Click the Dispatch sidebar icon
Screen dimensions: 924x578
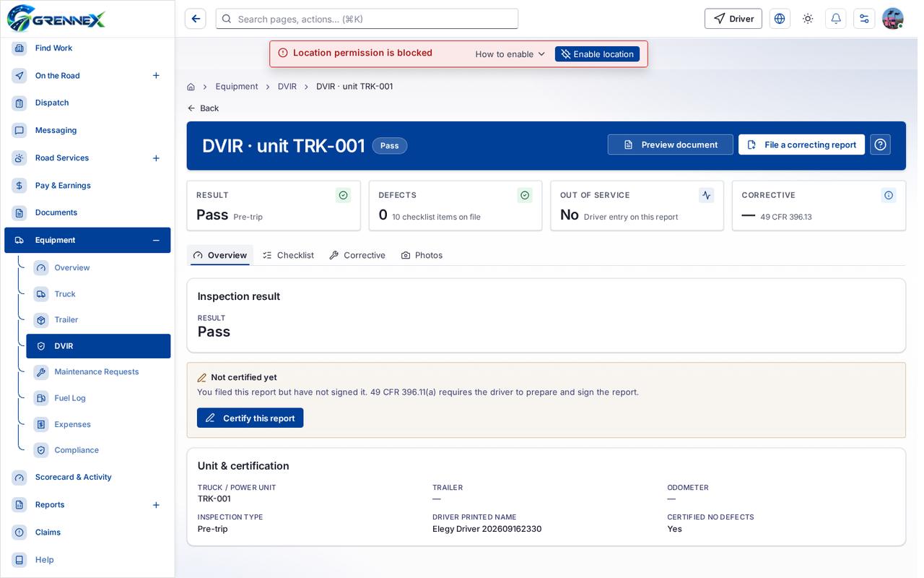pyautogui.click(x=19, y=103)
